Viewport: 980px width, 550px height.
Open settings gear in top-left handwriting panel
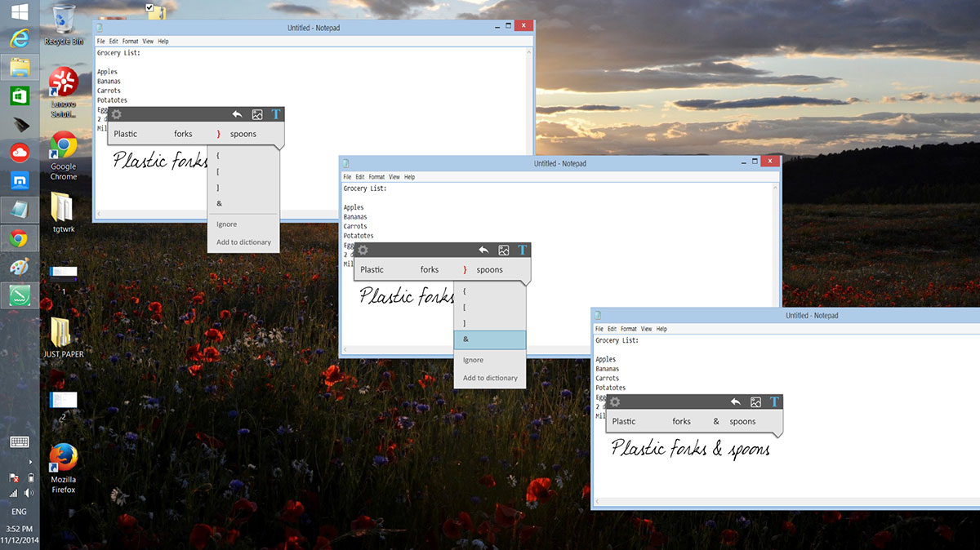coord(116,115)
